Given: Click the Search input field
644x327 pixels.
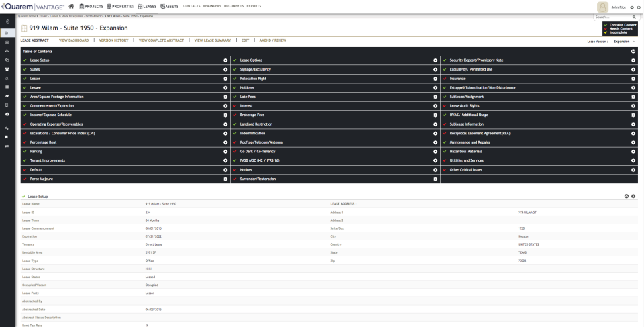Looking at the screenshot, I should click(612, 17).
